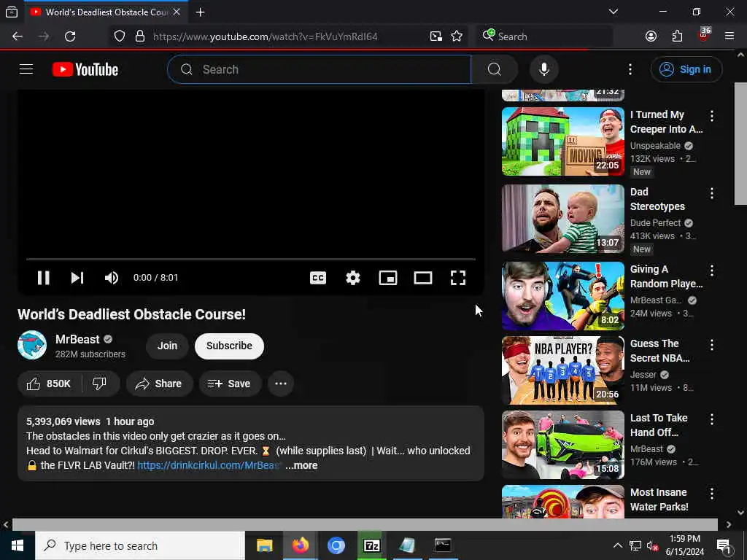Pause the video with the pause button
This screenshot has width=747, height=560.
pyautogui.click(x=43, y=278)
